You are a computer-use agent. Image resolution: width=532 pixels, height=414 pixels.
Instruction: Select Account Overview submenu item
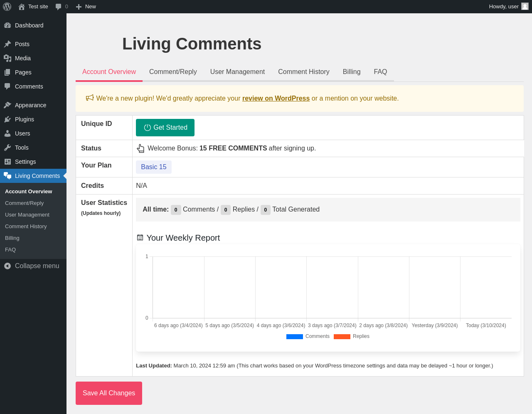click(x=33, y=192)
